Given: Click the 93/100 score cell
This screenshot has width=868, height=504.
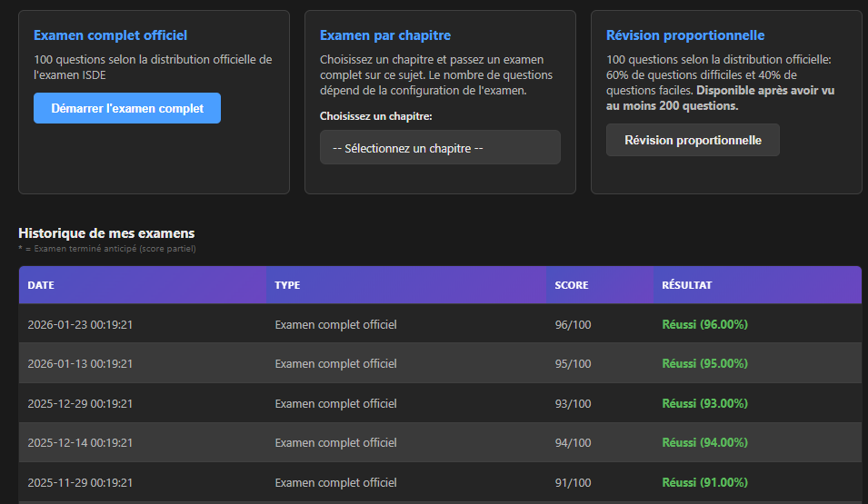Looking at the screenshot, I should point(573,404).
